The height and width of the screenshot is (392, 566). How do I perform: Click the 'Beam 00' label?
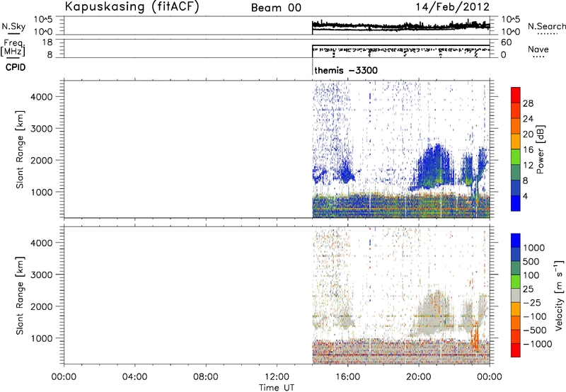(276, 8)
